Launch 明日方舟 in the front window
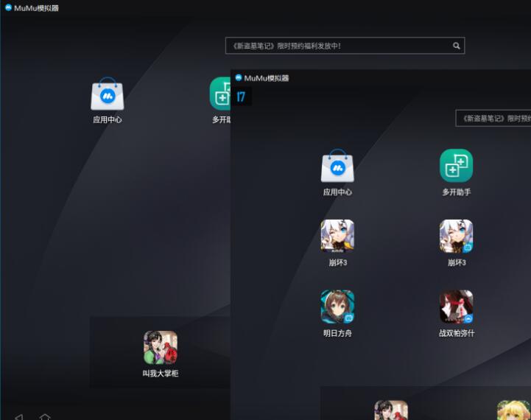 point(337,307)
